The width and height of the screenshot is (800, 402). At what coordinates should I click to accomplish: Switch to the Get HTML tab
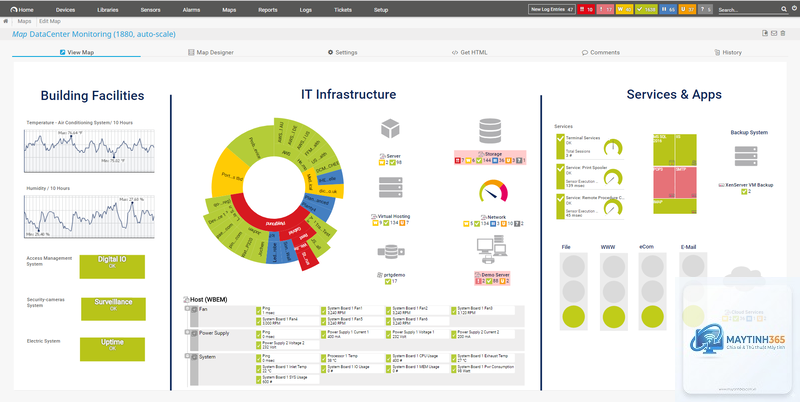[x=469, y=52]
